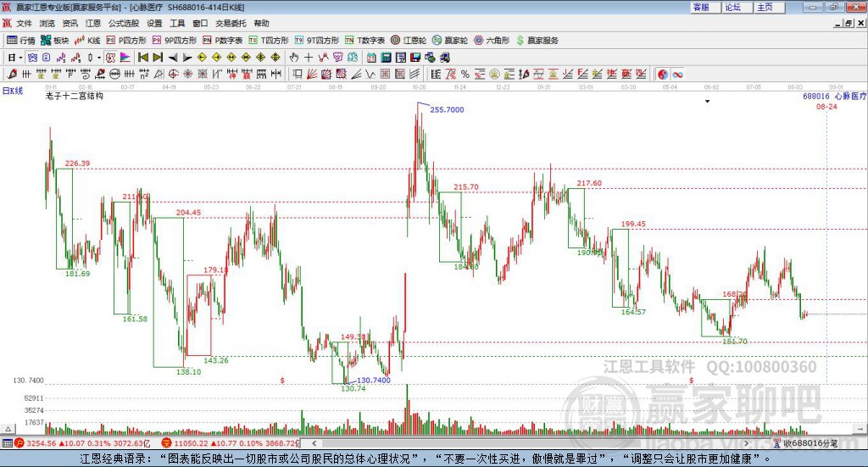Open the 公式选股 menu
868x467 pixels.
click(x=124, y=23)
